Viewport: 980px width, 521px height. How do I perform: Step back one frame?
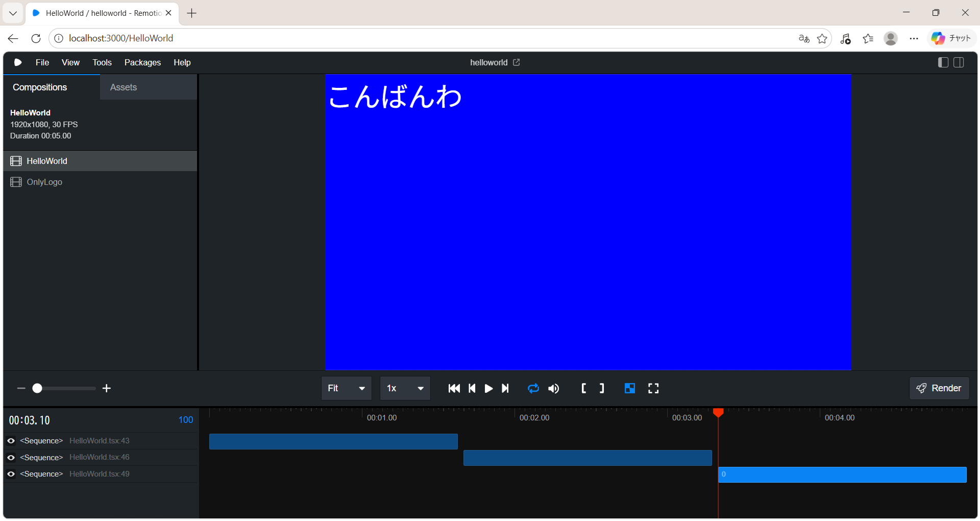472,389
